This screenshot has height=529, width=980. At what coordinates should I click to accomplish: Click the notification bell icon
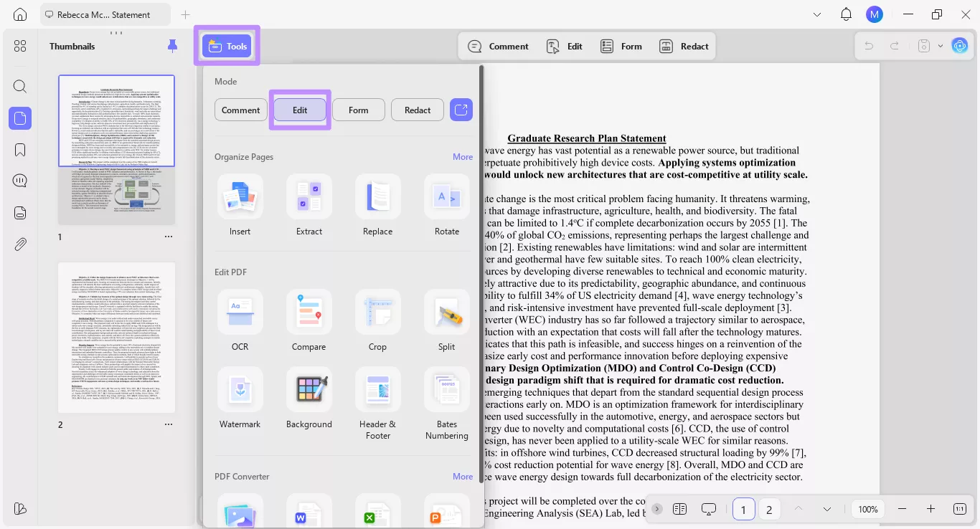tap(847, 14)
